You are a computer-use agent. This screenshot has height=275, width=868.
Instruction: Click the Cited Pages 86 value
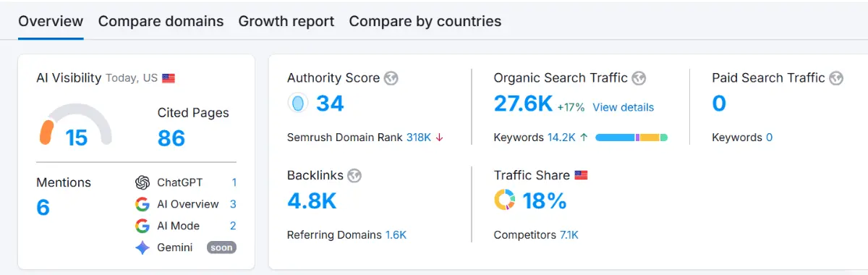tap(171, 137)
